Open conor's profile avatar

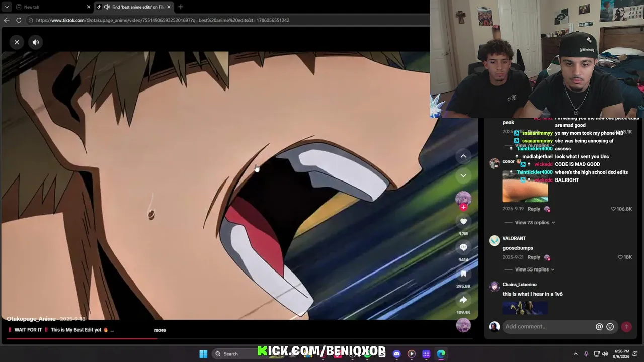point(494,163)
